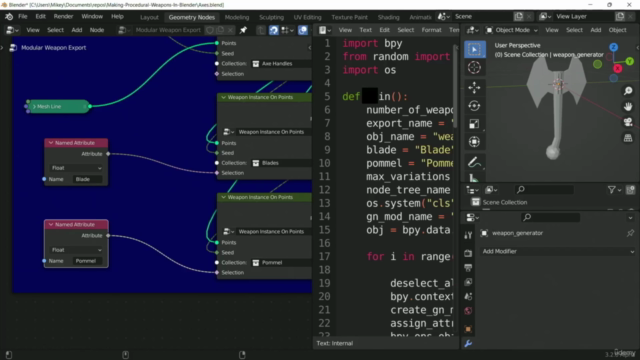The height and width of the screenshot is (360, 640).
Task: Select the Move tool in viewport
Action: 474,87
